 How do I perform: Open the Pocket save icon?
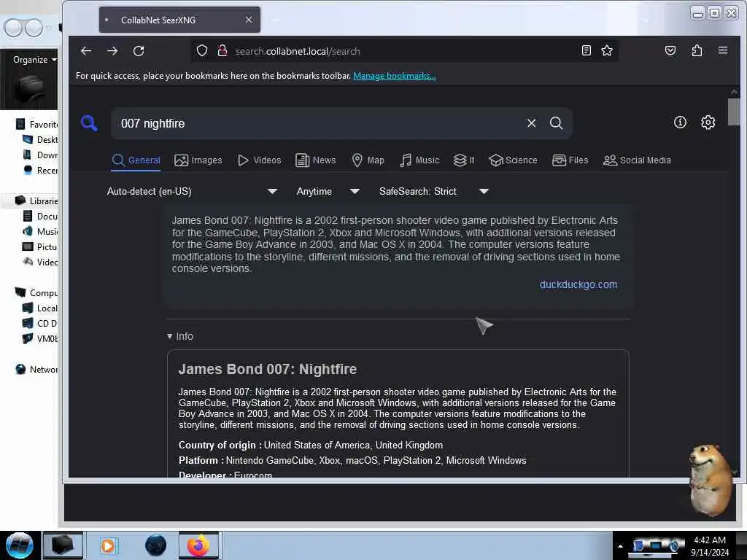670,50
